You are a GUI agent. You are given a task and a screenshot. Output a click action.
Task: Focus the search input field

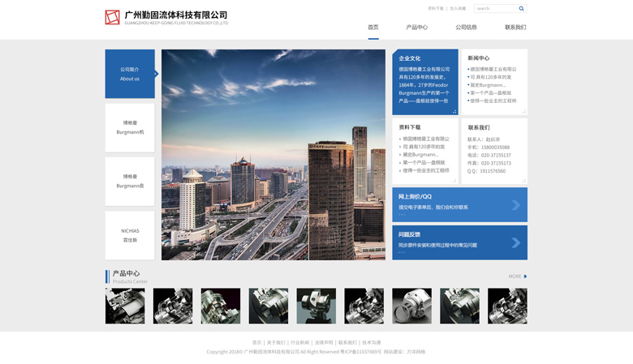(x=495, y=9)
